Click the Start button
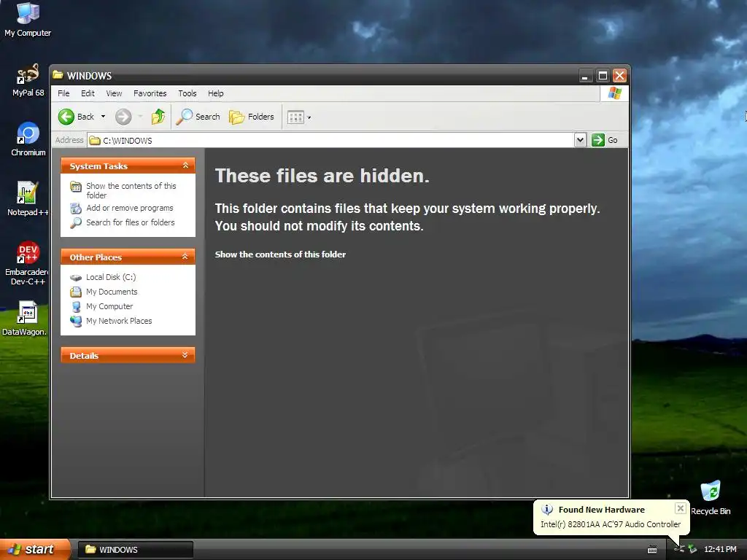Screen dimensions: 747x560 pos(34,549)
